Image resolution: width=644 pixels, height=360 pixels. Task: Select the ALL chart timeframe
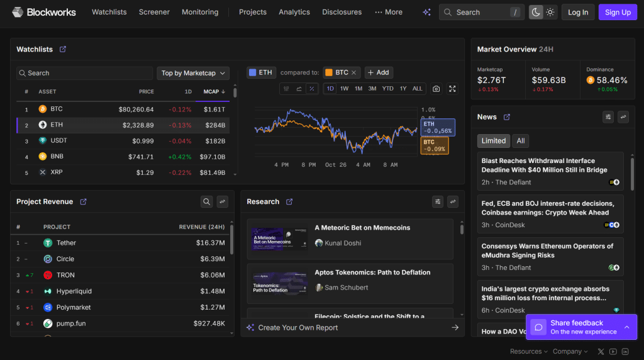[418, 89]
